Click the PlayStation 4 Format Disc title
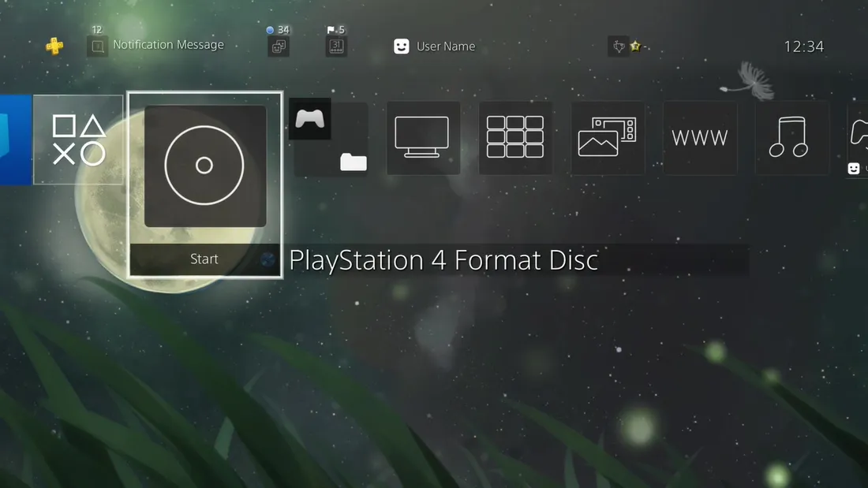The width and height of the screenshot is (868, 488). coord(443,260)
